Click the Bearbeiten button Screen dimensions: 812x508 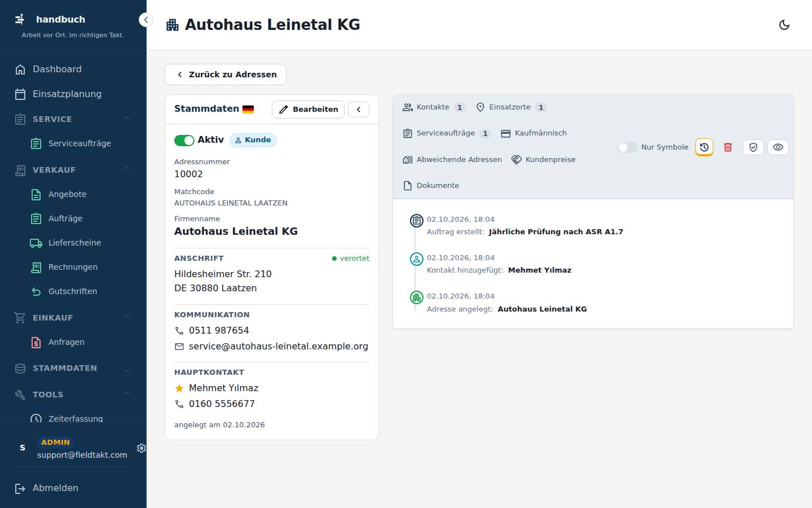click(x=308, y=110)
